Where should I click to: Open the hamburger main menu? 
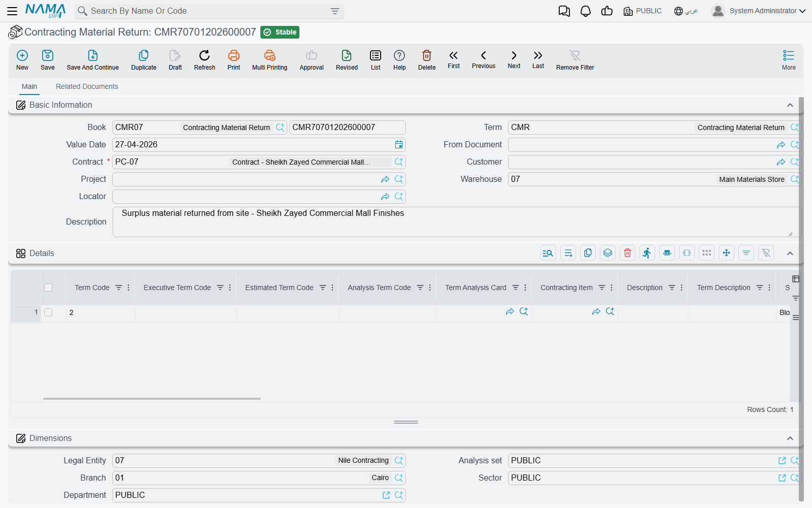12,11
